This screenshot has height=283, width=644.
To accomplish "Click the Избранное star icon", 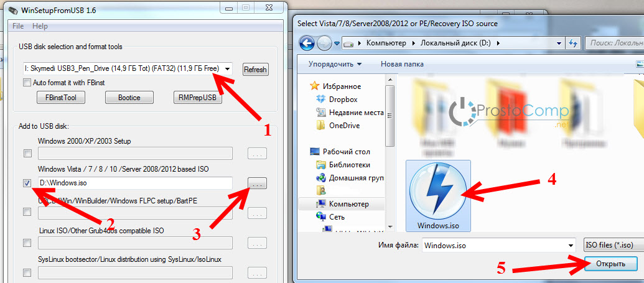I will (x=315, y=86).
